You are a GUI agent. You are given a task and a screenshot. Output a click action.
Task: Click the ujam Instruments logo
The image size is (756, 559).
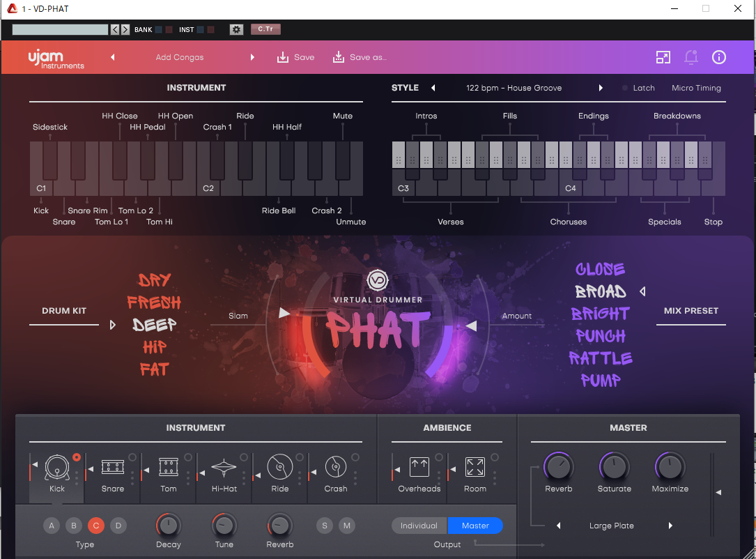(56, 59)
